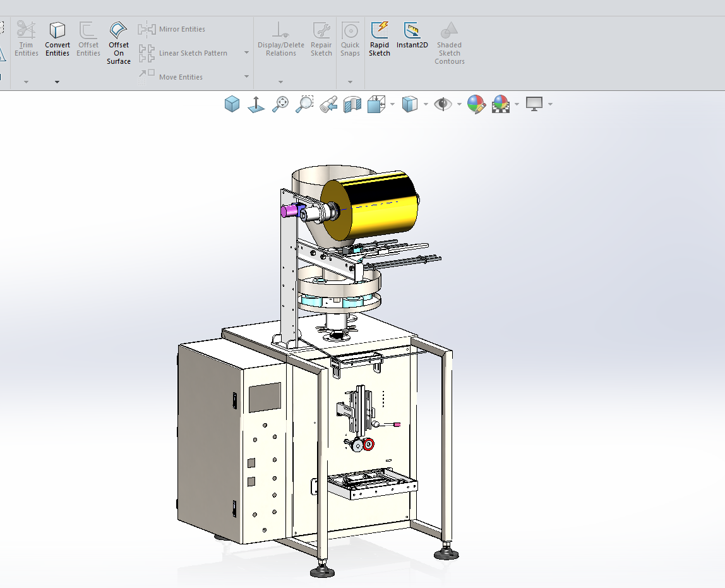Screen dimensions: 725x588
Task: Click Zoom to Fit magnifier icon
Action: (x=280, y=104)
